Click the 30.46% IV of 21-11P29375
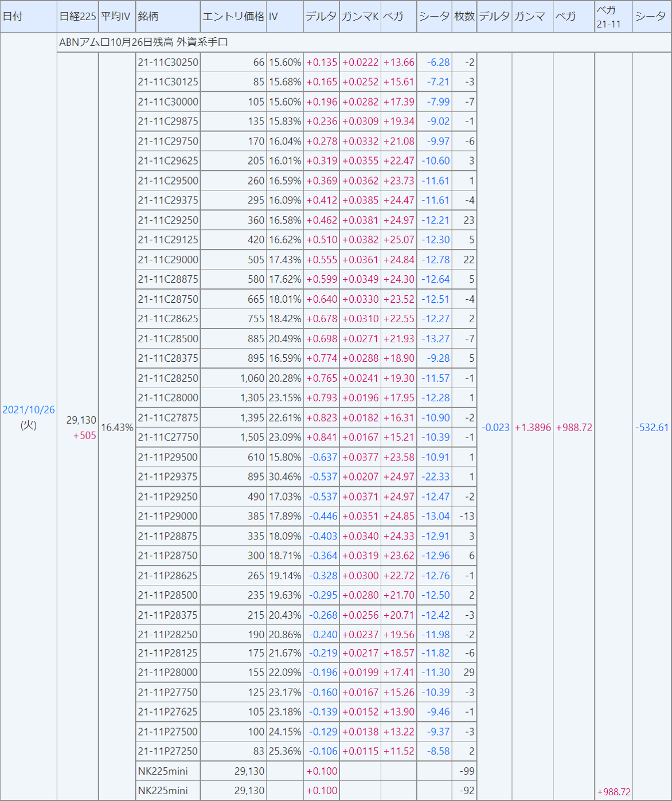 (285, 478)
